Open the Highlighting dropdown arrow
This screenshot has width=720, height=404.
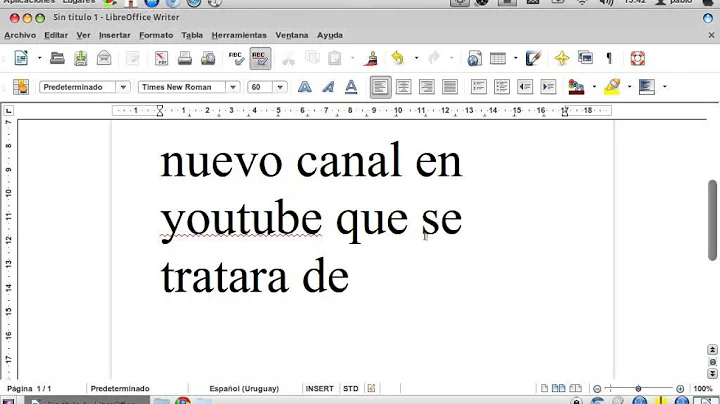(629, 87)
